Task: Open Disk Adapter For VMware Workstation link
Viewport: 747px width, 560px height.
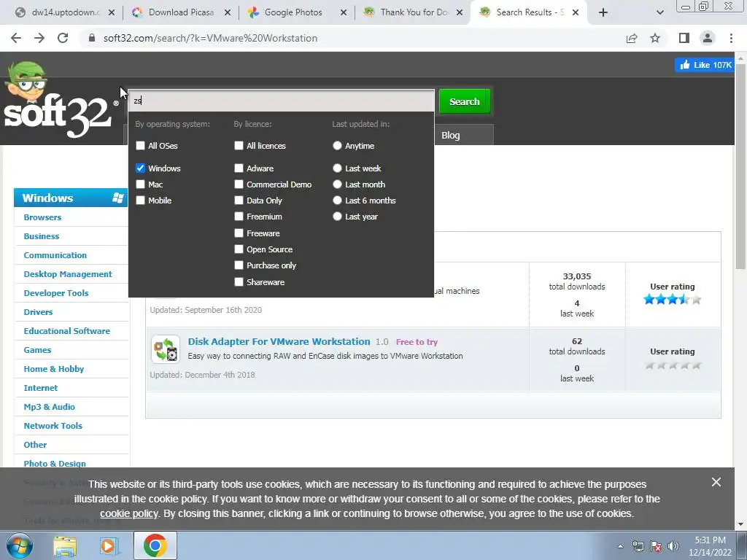Action: [x=279, y=341]
